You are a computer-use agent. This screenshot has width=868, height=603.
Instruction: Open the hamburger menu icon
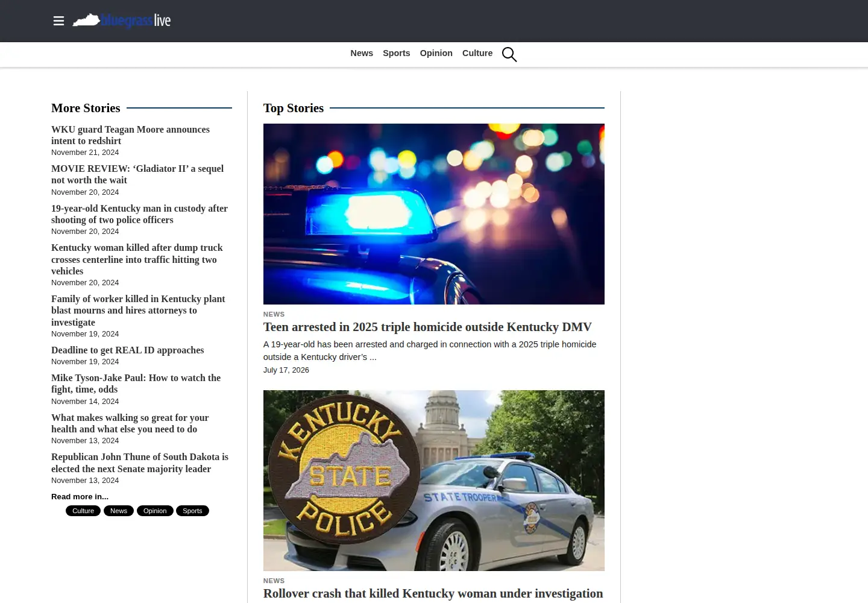tap(58, 21)
